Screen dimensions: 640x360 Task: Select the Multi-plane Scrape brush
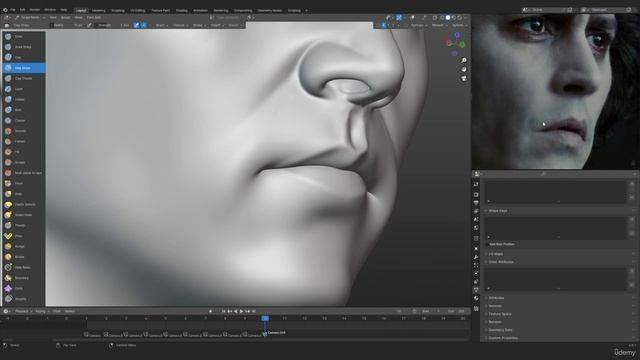click(23, 173)
